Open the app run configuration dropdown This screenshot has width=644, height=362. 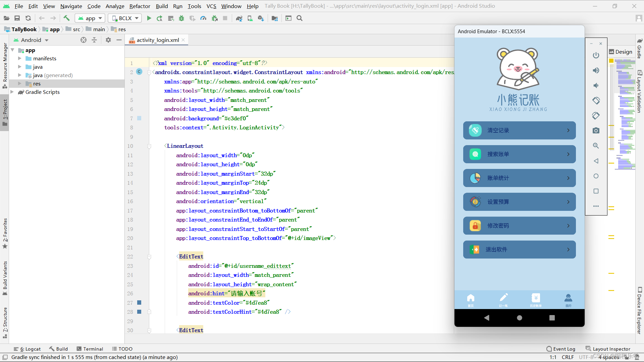90,18
